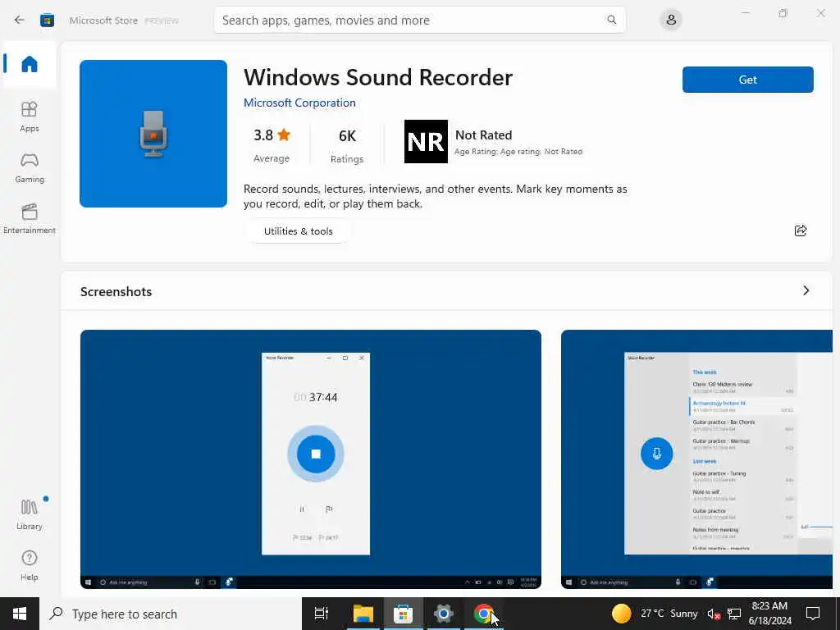This screenshot has height=630, width=840.
Task: Open Google Chrome from the taskbar
Action: click(484, 614)
